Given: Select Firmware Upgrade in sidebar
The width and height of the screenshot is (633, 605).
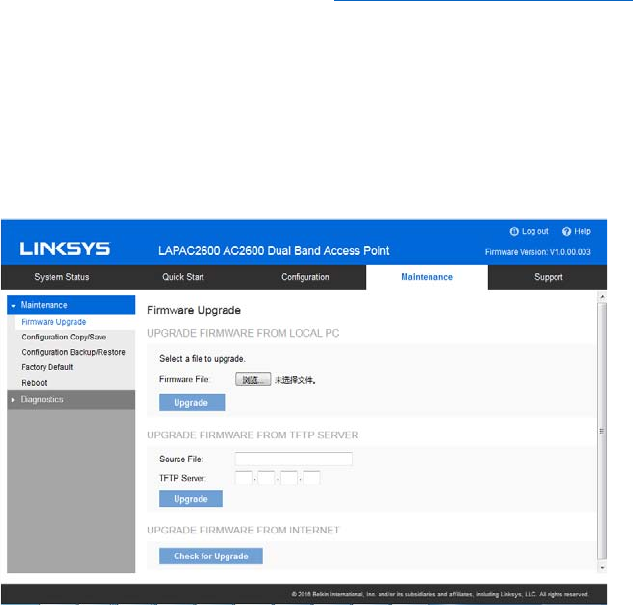Looking at the screenshot, I should [54, 322].
